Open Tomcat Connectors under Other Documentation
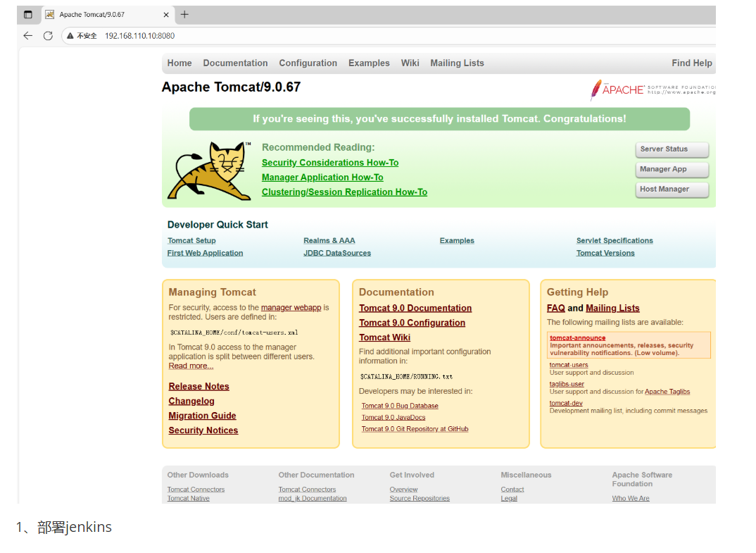The image size is (756, 553). (x=307, y=490)
